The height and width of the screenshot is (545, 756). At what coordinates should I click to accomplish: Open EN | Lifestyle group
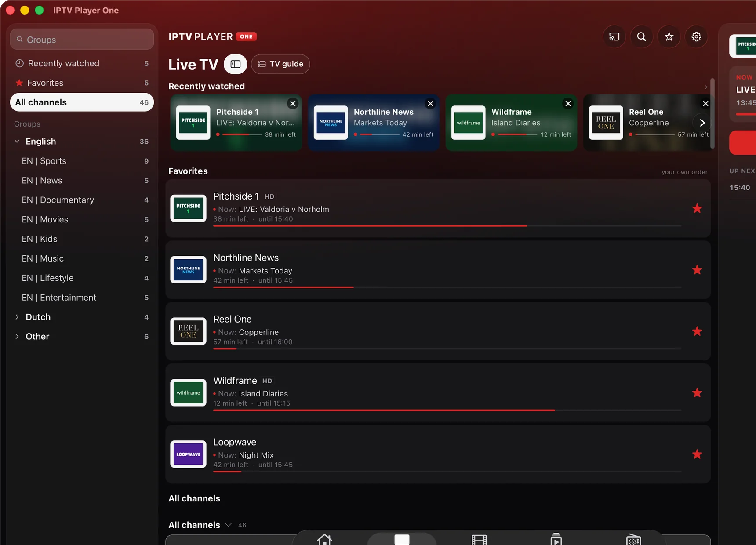(82, 278)
